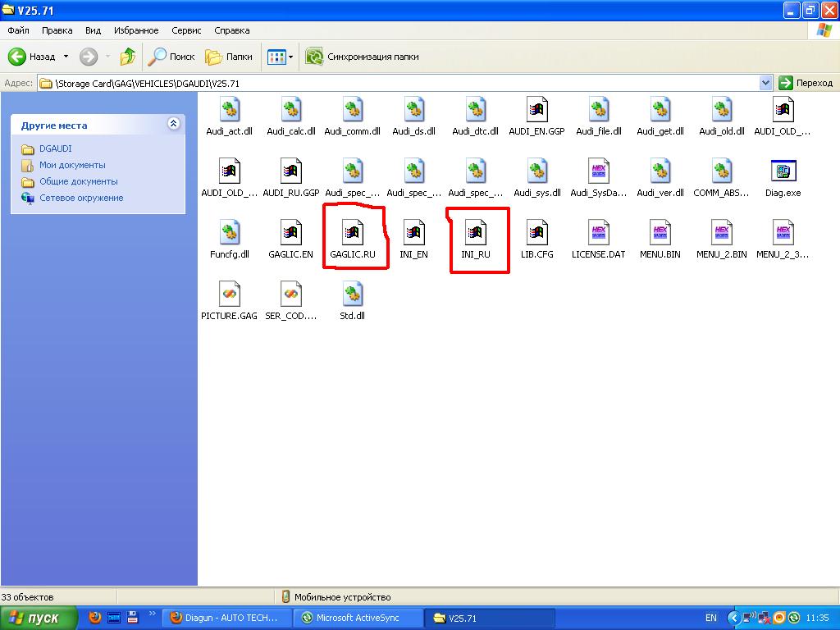Open the Сервис menu

186,30
